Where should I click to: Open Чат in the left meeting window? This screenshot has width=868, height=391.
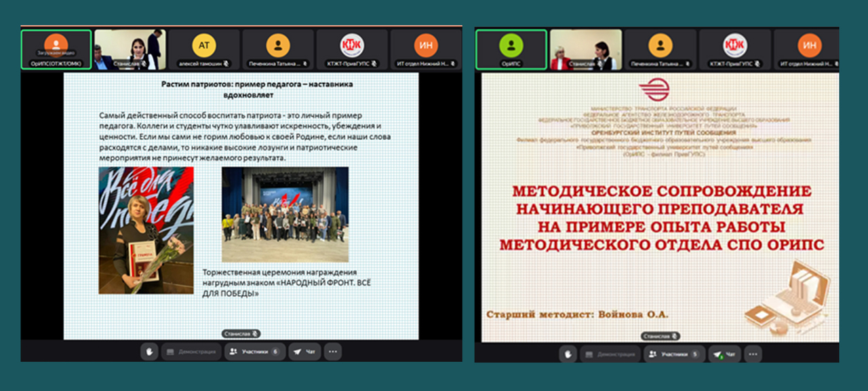[305, 352]
